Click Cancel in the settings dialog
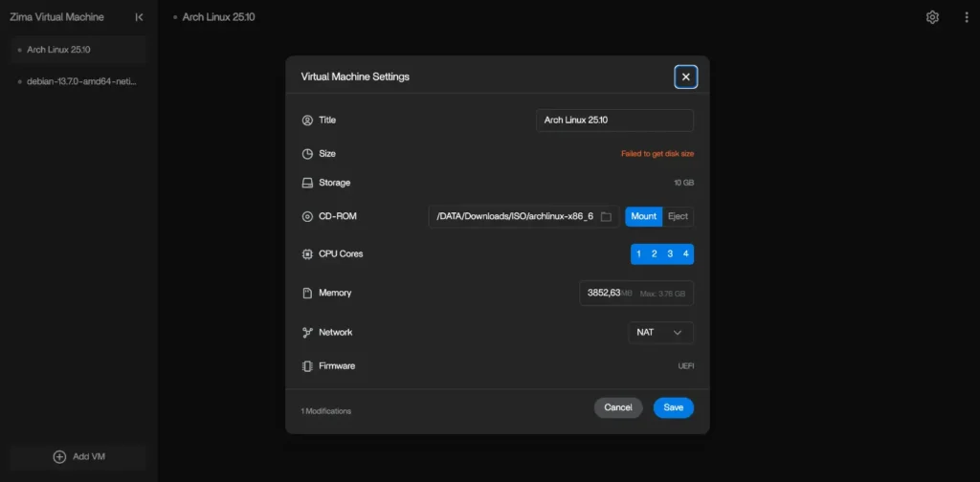The image size is (980, 482). pos(618,407)
